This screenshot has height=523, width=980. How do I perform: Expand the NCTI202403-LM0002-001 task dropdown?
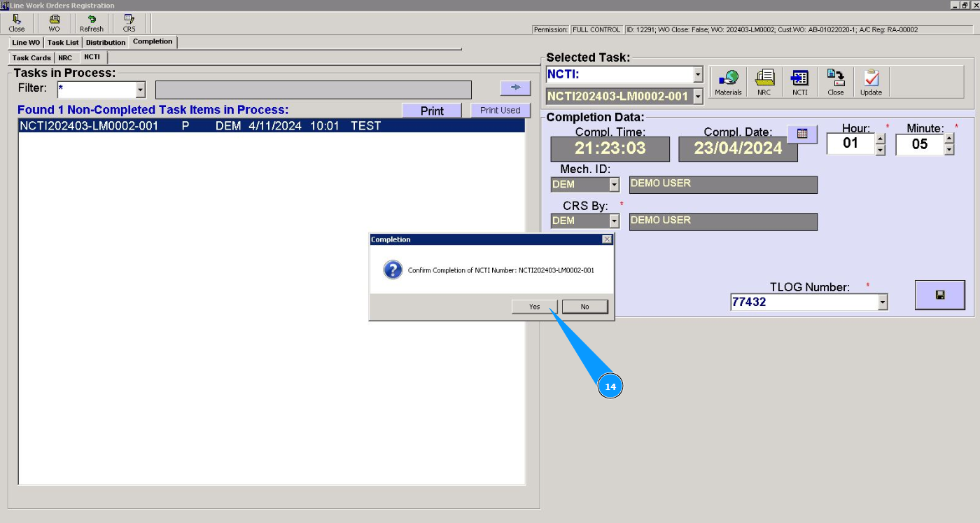click(698, 97)
